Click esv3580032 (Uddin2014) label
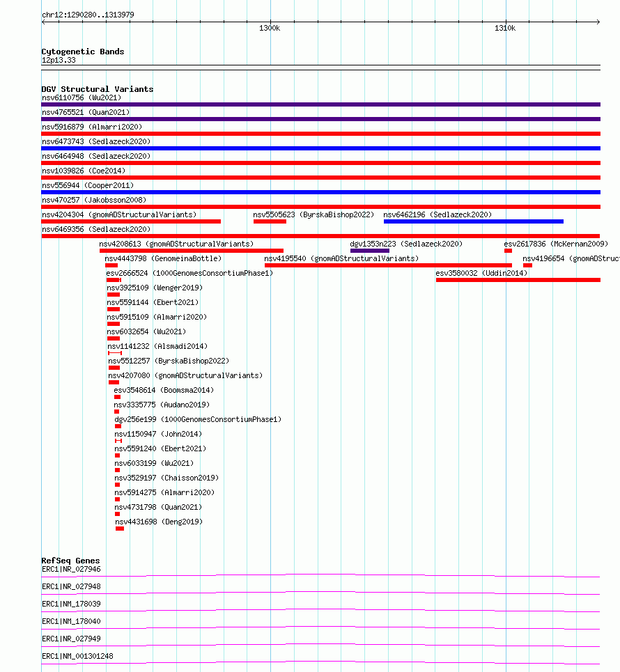 (481, 273)
